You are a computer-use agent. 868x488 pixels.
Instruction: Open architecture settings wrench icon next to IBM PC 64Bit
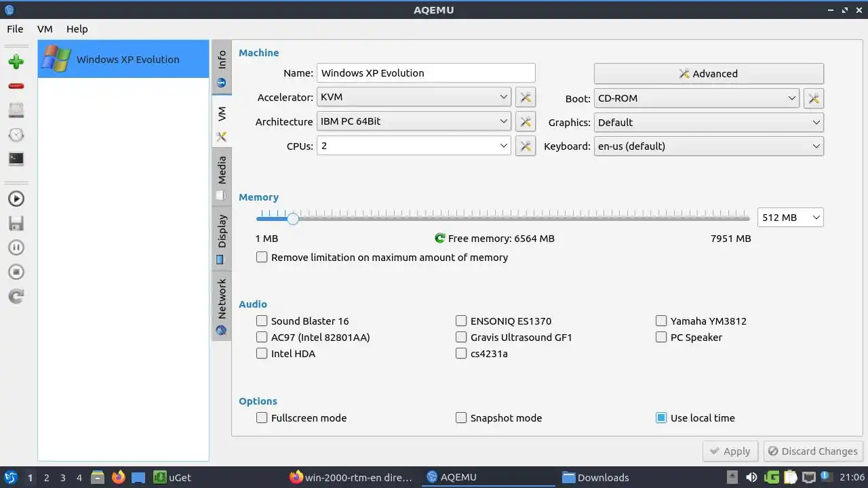[x=525, y=122]
